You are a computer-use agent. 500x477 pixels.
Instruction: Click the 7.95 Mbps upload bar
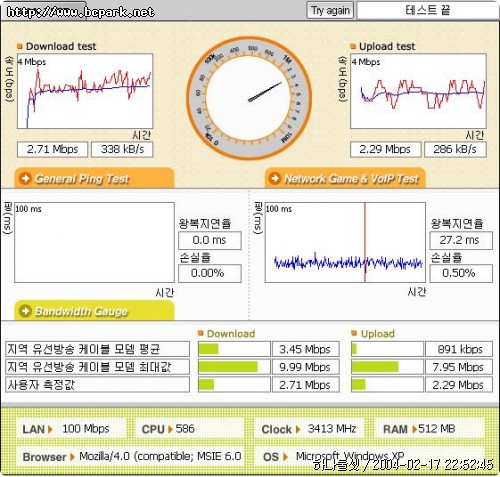pos(387,367)
